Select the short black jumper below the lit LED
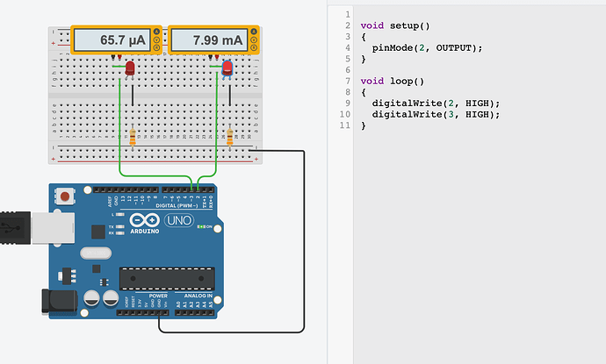The width and height of the screenshot is (606, 364). [x=230, y=96]
